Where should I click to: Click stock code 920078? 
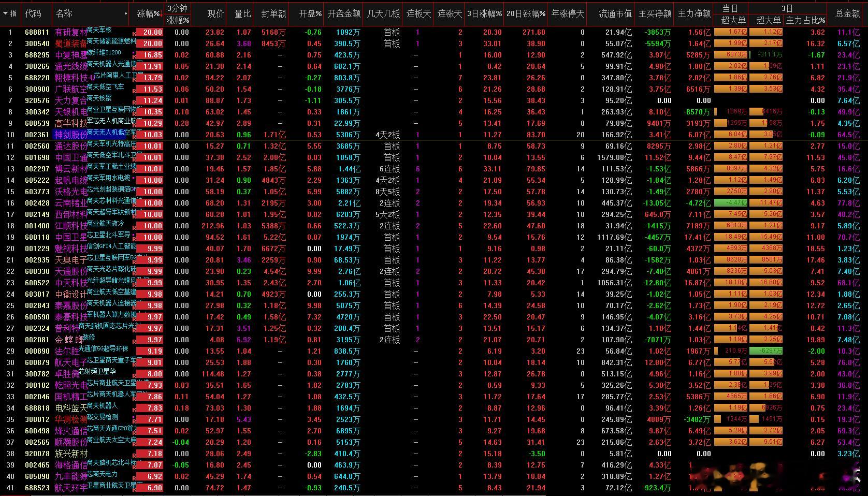click(37, 454)
